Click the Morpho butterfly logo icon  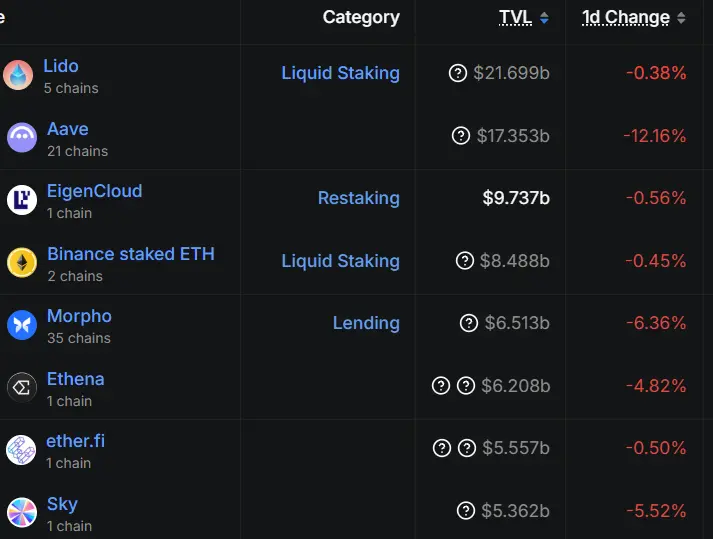click(x=22, y=325)
